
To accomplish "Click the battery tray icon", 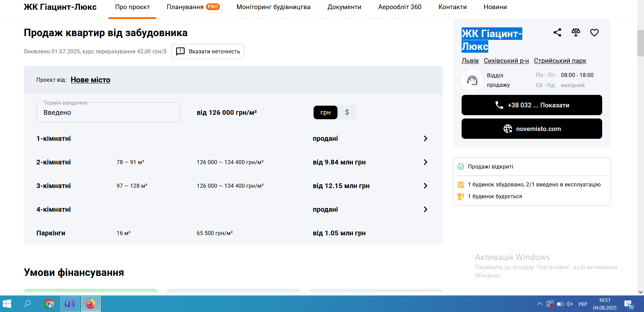I will point(560,304).
